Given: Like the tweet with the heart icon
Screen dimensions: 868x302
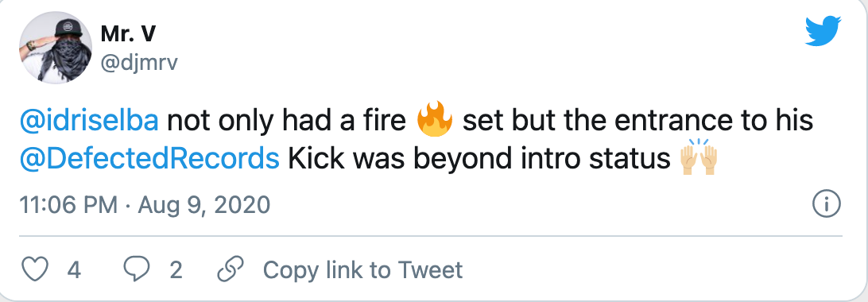Looking at the screenshot, I should click(35, 269).
